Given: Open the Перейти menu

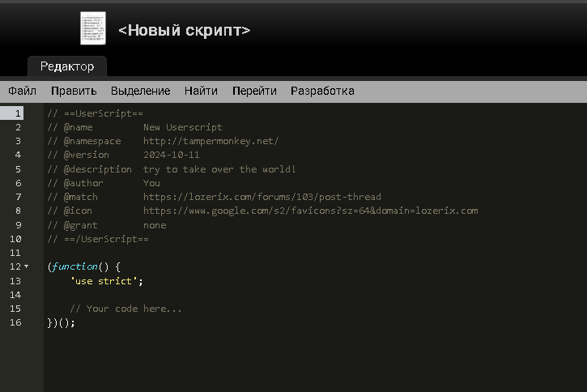Looking at the screenshot, I should click(x=254, y=91).
